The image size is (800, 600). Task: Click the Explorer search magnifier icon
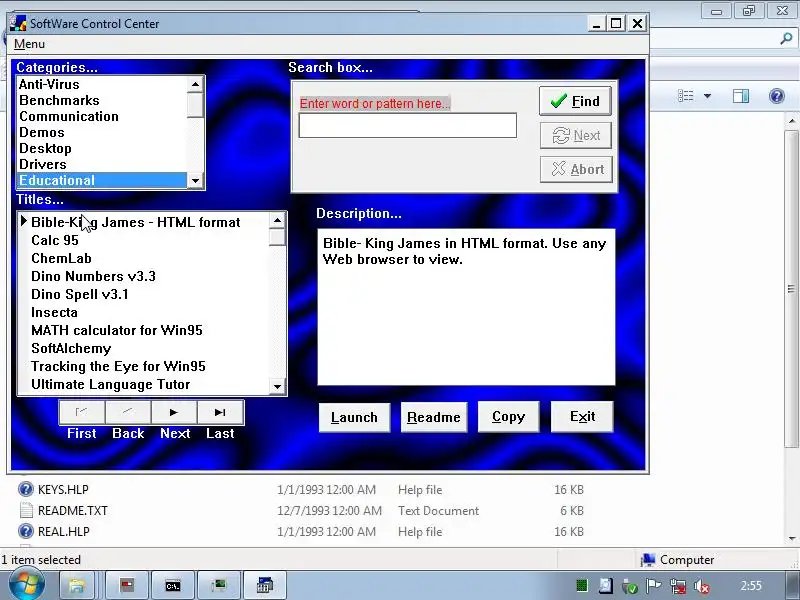[786, 39]
